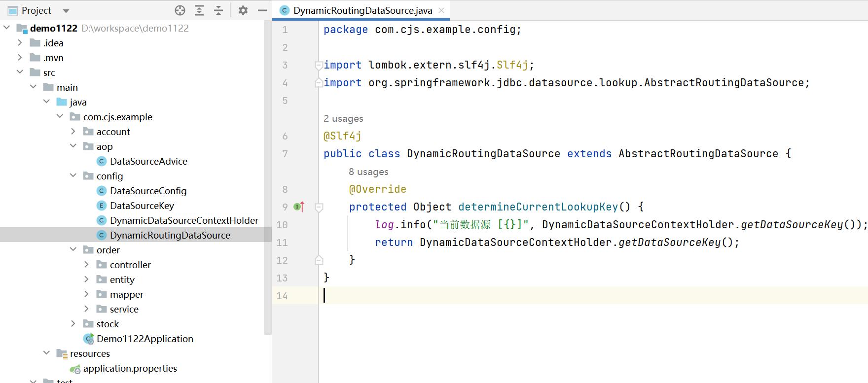Hide the Project tool window
The height and width of the screenshot is (383, 868).
[262, 10]
